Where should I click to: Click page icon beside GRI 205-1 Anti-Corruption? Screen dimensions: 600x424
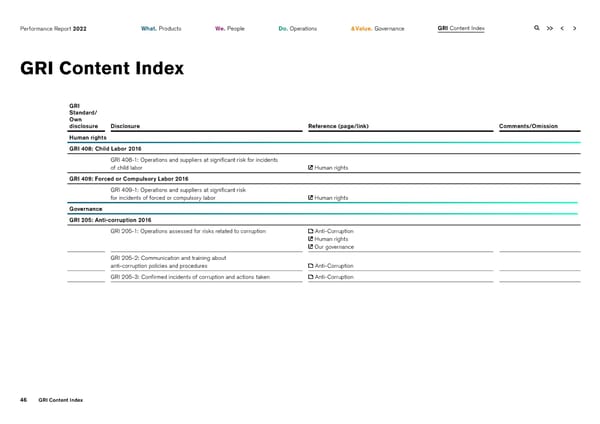point(310,231)
